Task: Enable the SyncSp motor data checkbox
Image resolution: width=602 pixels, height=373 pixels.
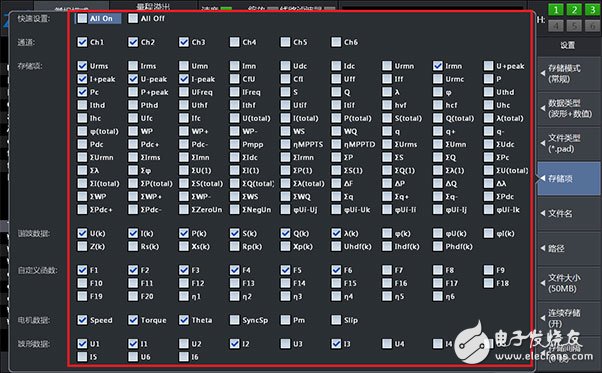Action: [x=235, y=320]
